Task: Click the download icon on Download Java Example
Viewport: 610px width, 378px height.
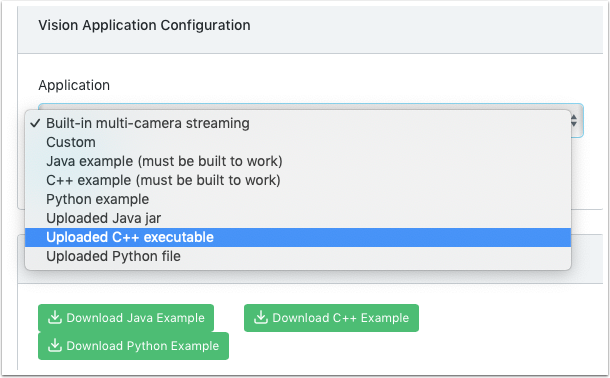Action: pos(55,317)
